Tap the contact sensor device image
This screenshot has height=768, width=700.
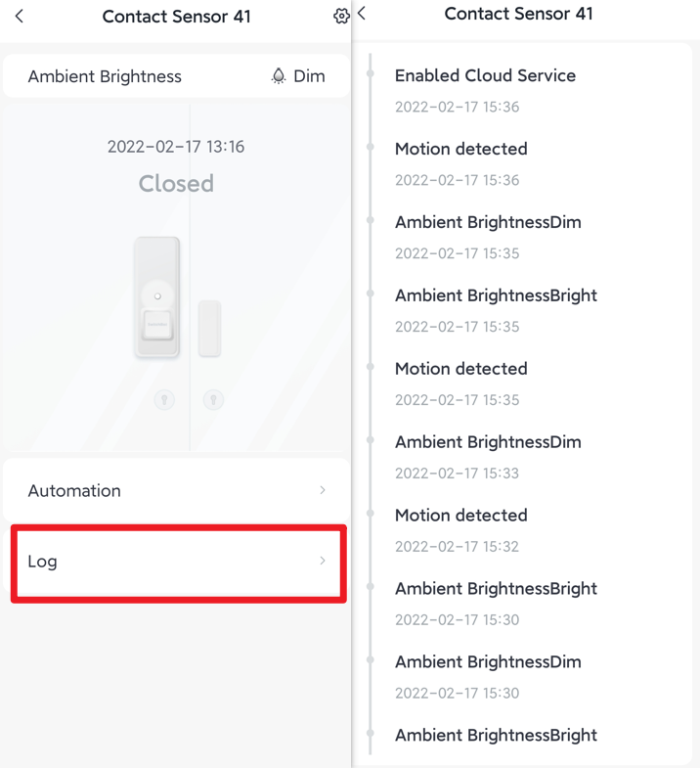point(157,296)
